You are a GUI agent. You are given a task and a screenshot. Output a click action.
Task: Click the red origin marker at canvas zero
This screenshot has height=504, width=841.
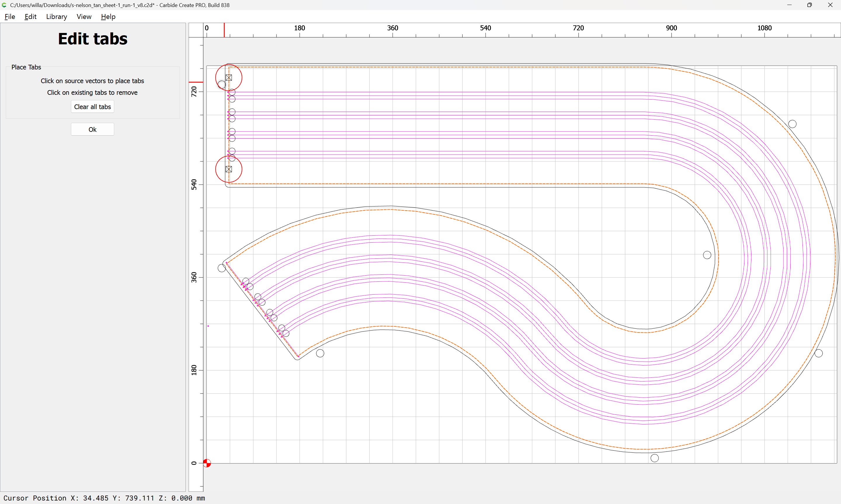pyautogui.click(x=207, y=463)
